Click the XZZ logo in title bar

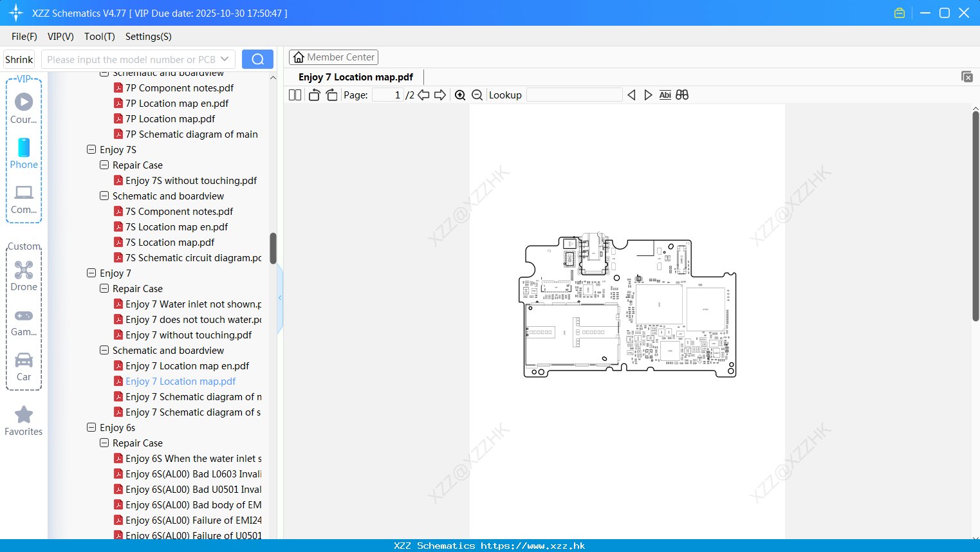pos(16,13)
